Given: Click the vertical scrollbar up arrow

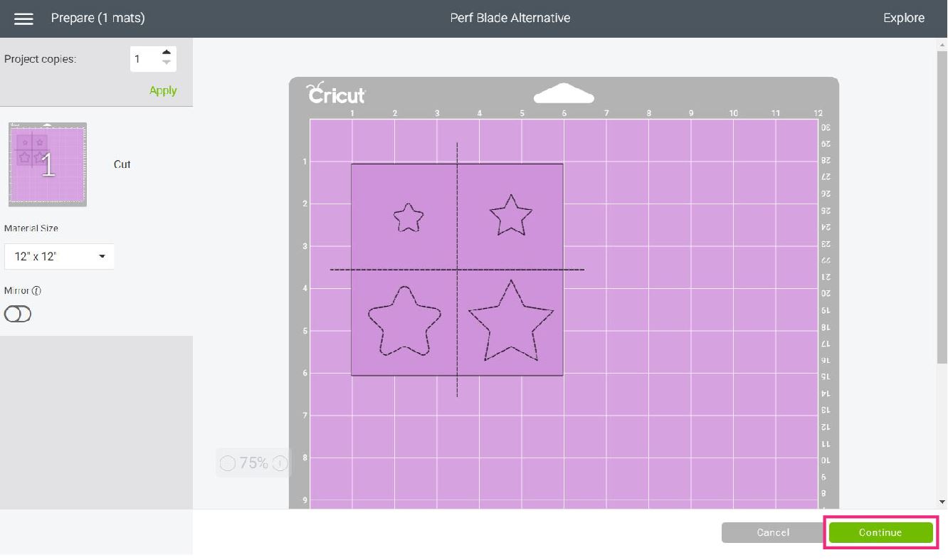Looking at the screenshot, I should pos(942,44).
